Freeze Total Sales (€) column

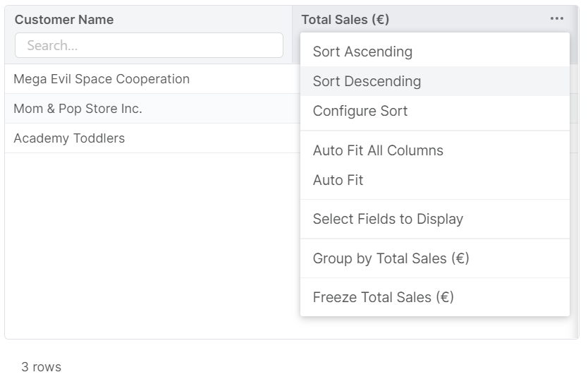pos(383,297)
